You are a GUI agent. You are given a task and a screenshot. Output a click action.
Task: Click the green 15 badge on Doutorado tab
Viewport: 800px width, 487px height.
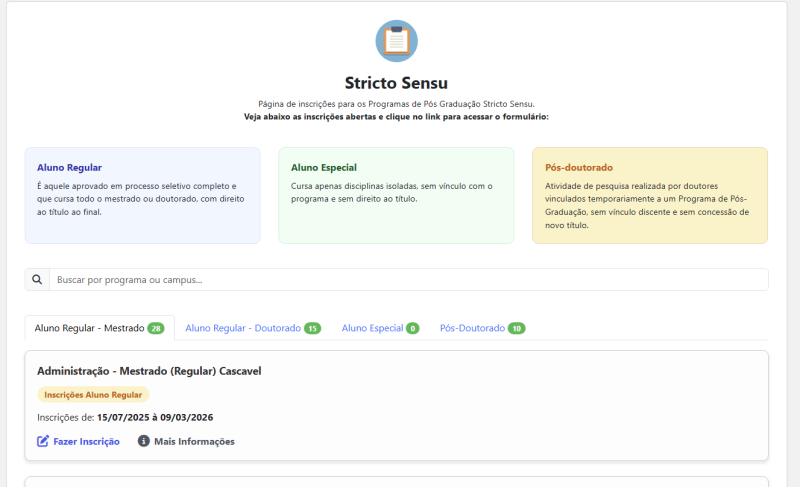(x=312, y=328)
